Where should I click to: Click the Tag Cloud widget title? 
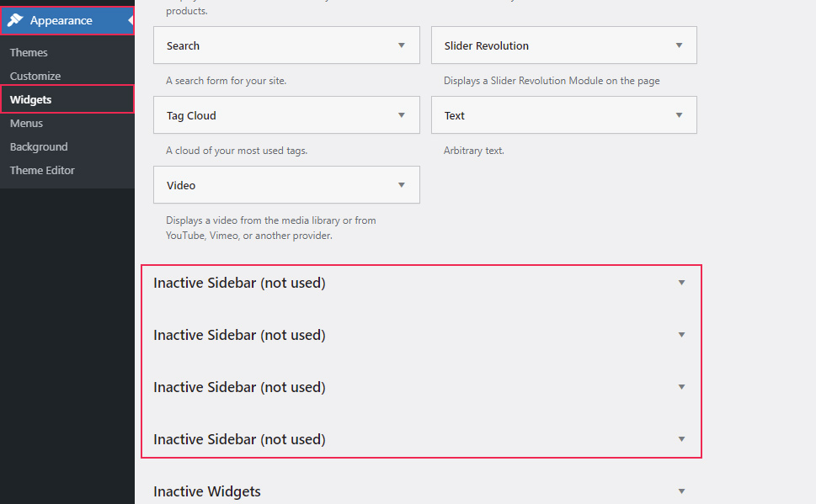[x=191, y=115]
